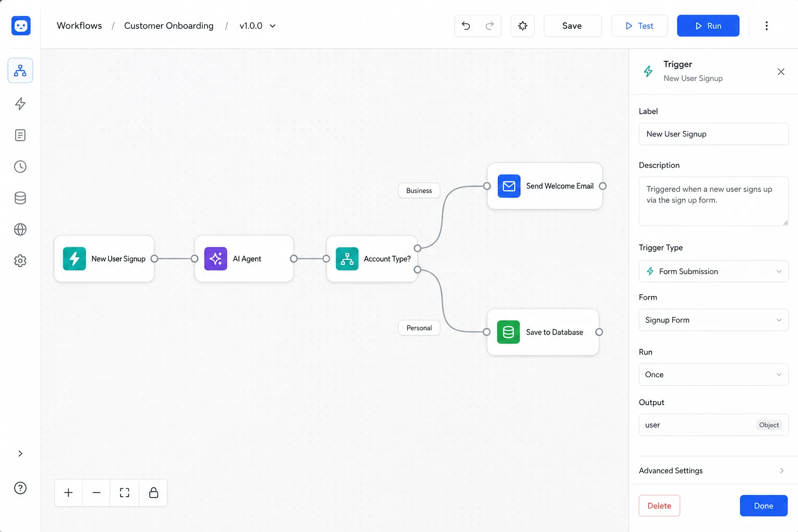The width and height of the screenshot is (798, 532).
Task: Click the Send Welcome Email output port
Action: pos(603,186)
